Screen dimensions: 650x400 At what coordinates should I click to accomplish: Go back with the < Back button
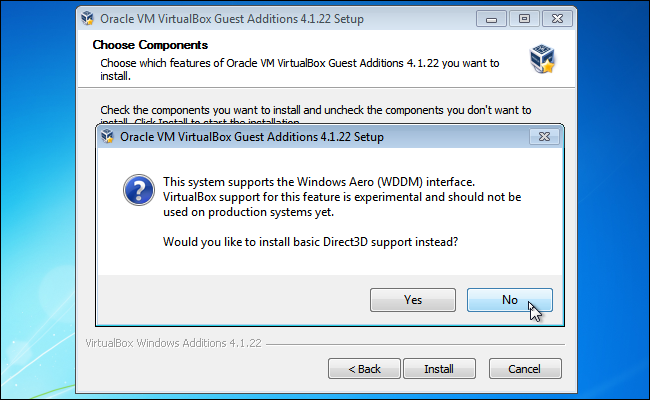[364, 368]
